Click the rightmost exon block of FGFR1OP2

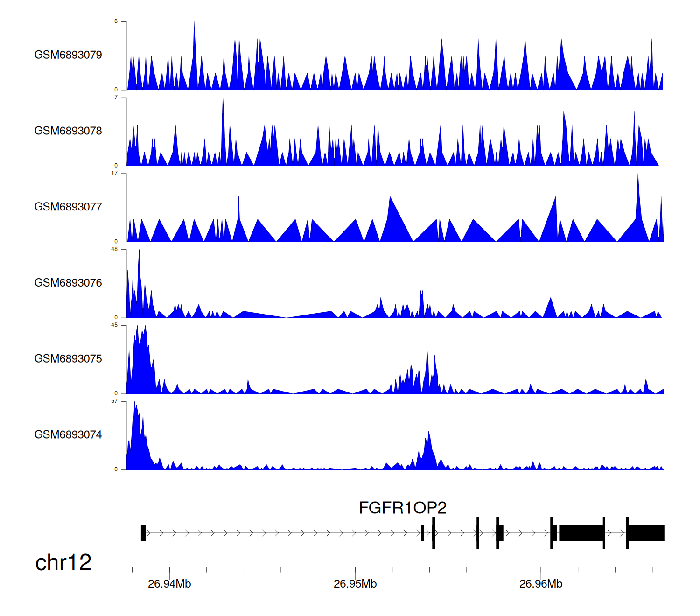point(646,533)
